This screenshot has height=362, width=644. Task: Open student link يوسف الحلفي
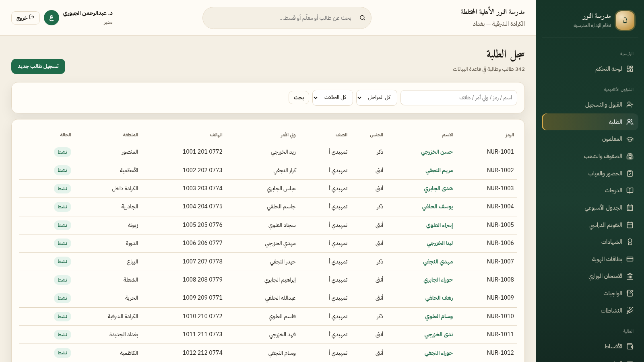click(x=438, y=207)
